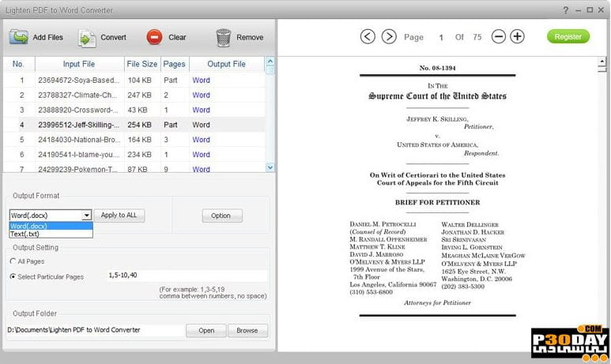This screenshot has height=364, width=611.
Task: Click the File Size column header
Action: pos(142,64)
